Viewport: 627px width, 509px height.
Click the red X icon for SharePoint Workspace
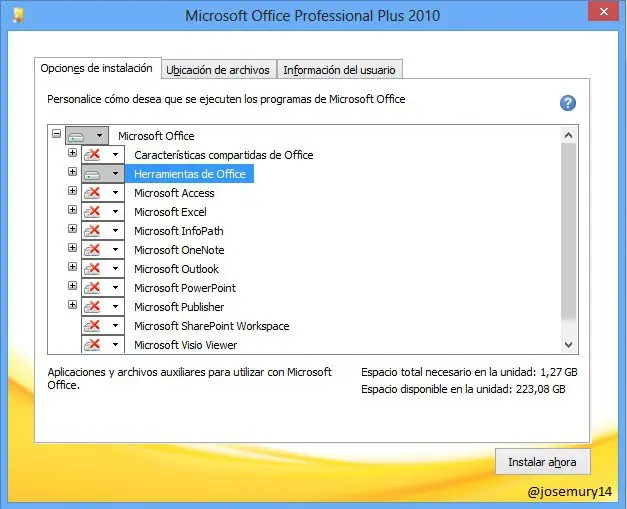[x=92, y=325]
